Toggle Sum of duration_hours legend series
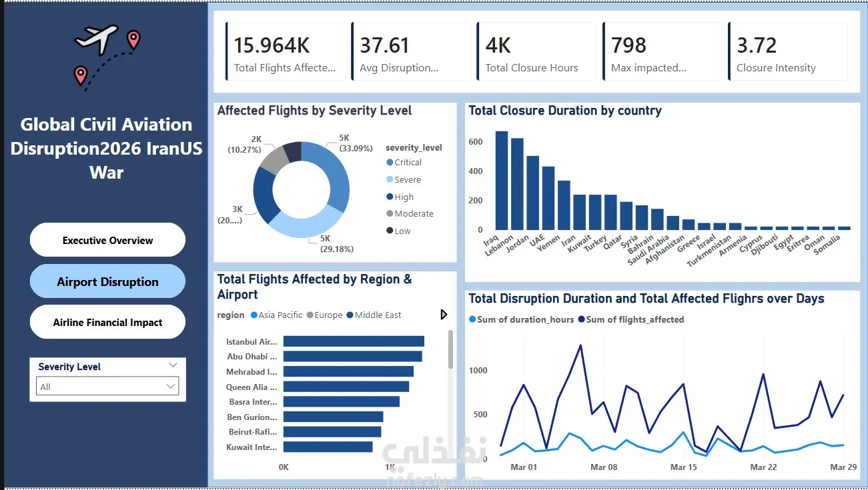Screen dimensions: 868x490 pos(521,319)
